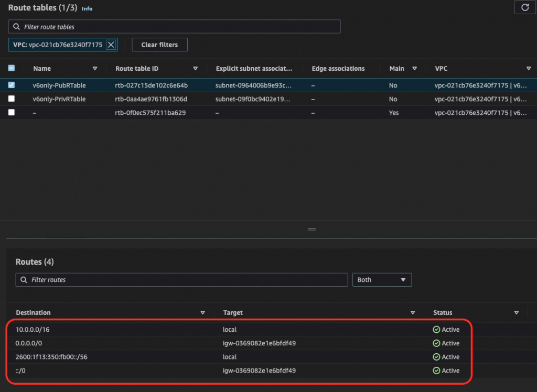Remove the VPC filter tag with X
The height and width of the screenshot is (392, 537).
111,45
